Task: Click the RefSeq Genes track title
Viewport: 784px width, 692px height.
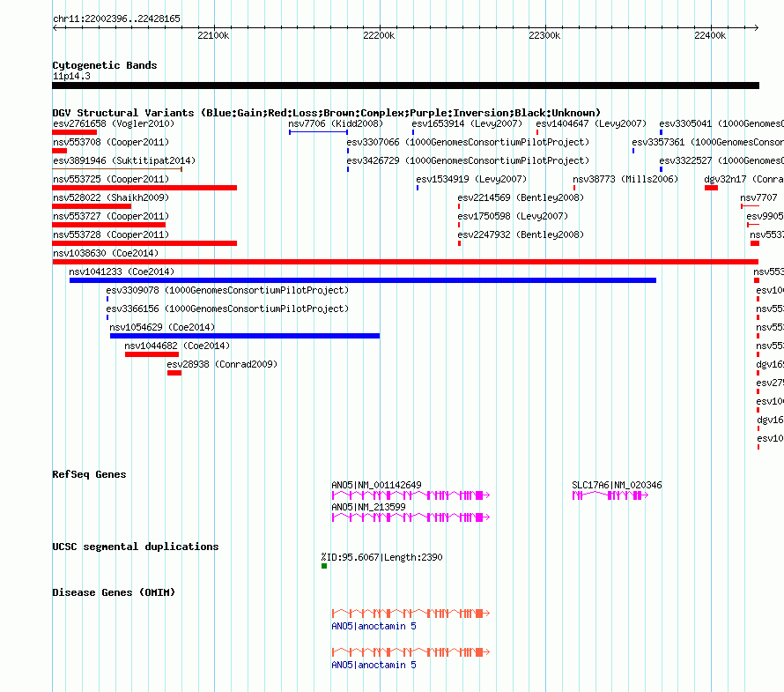Action: point(89,474)
